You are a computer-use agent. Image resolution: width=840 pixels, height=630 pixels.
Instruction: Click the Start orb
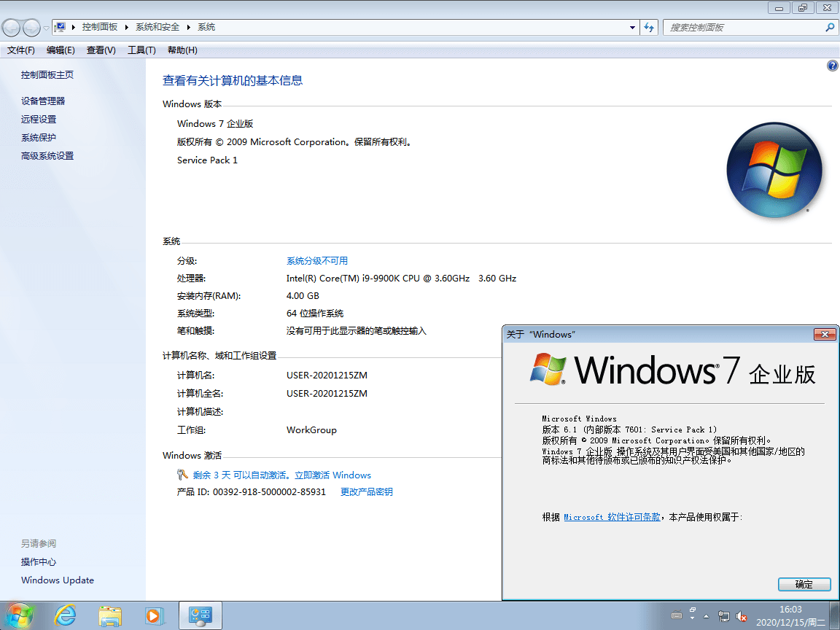tap(20, 615)
